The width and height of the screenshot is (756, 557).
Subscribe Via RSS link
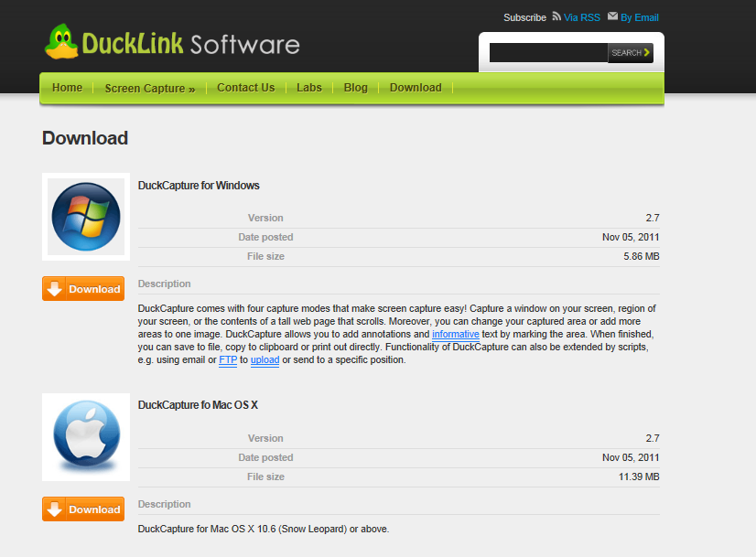click(582, 17)
